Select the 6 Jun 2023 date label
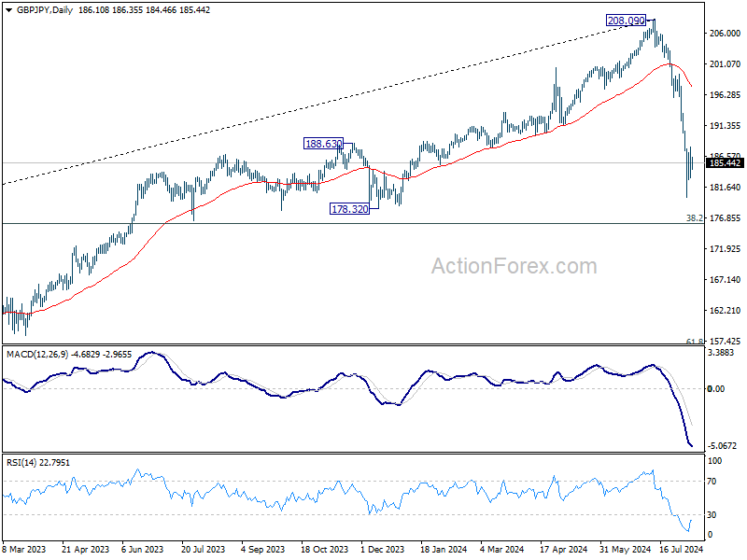The width and height of the screenshot is (747, 560). click(x=143, y=550)
